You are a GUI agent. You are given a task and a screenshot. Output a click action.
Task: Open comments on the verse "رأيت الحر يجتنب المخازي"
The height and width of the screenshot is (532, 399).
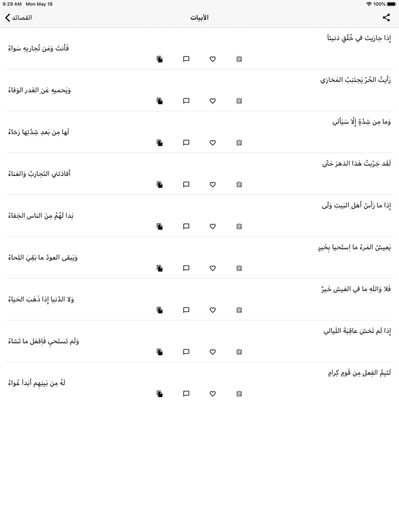(185, 101)
